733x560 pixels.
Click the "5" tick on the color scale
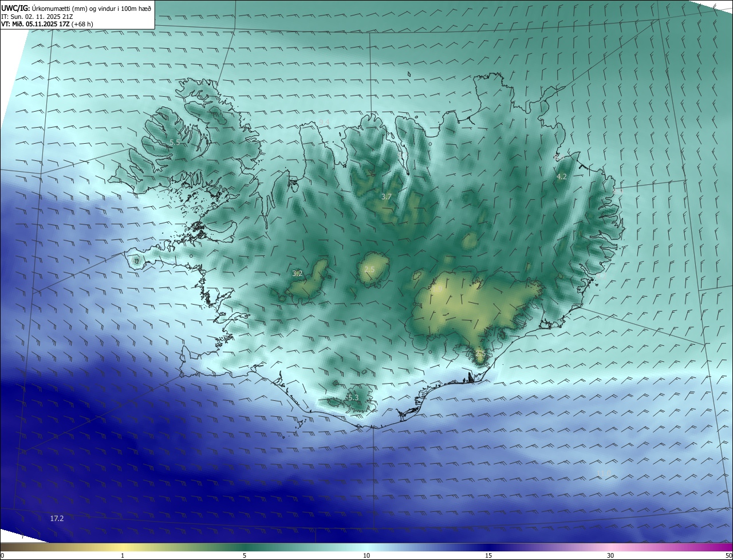[245, 555]
